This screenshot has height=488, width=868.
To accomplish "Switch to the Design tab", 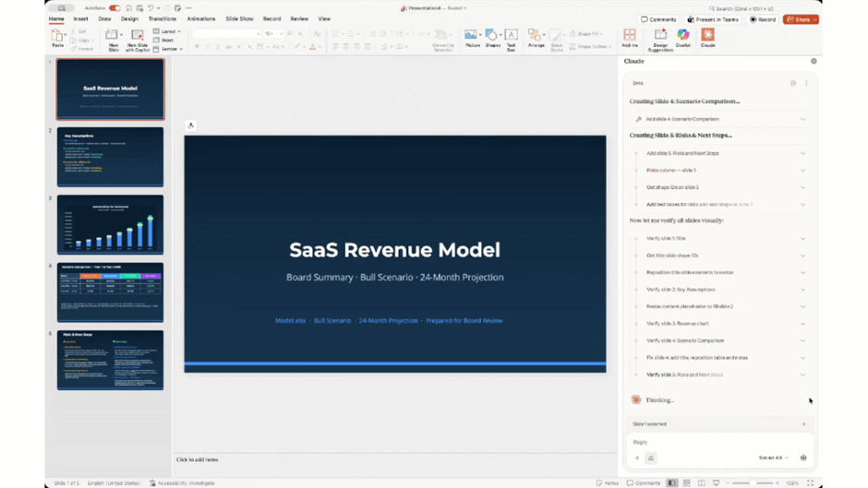I will tap(129, 18).
